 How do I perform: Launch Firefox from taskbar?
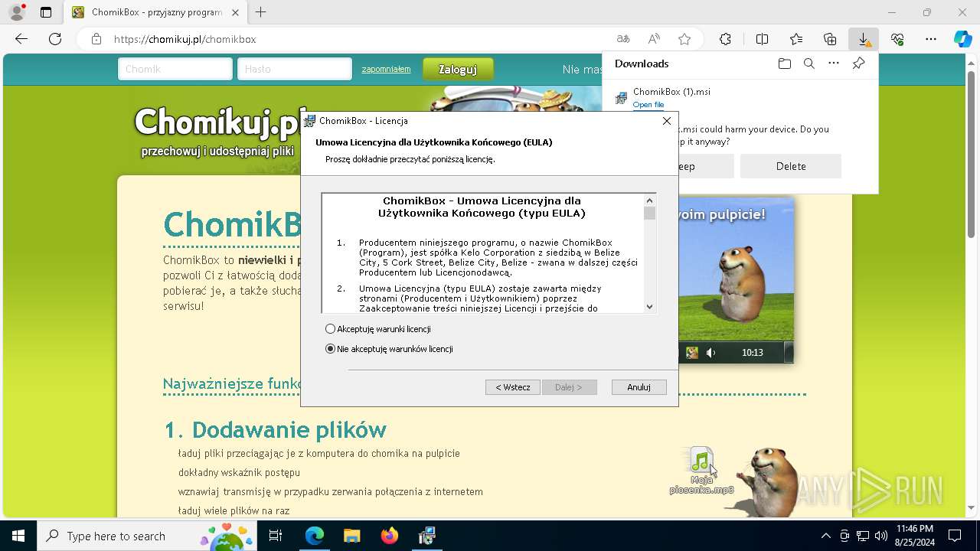click(x=389, y=536)
